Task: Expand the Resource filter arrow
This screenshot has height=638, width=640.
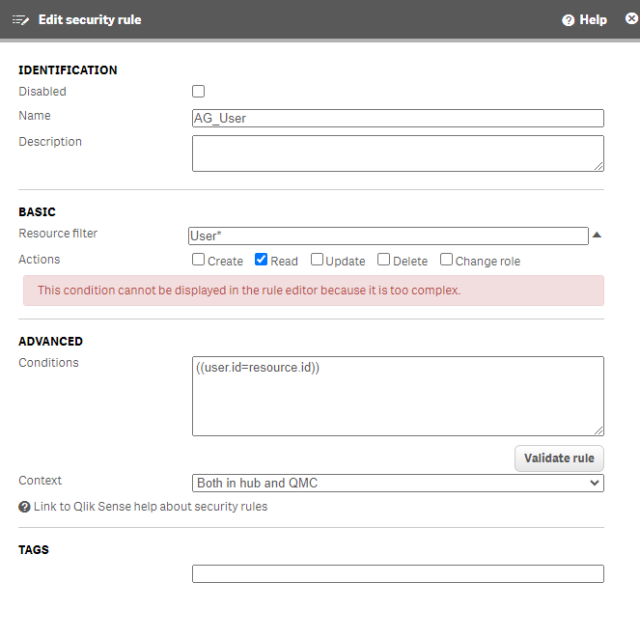Action: tap(597, 235)
